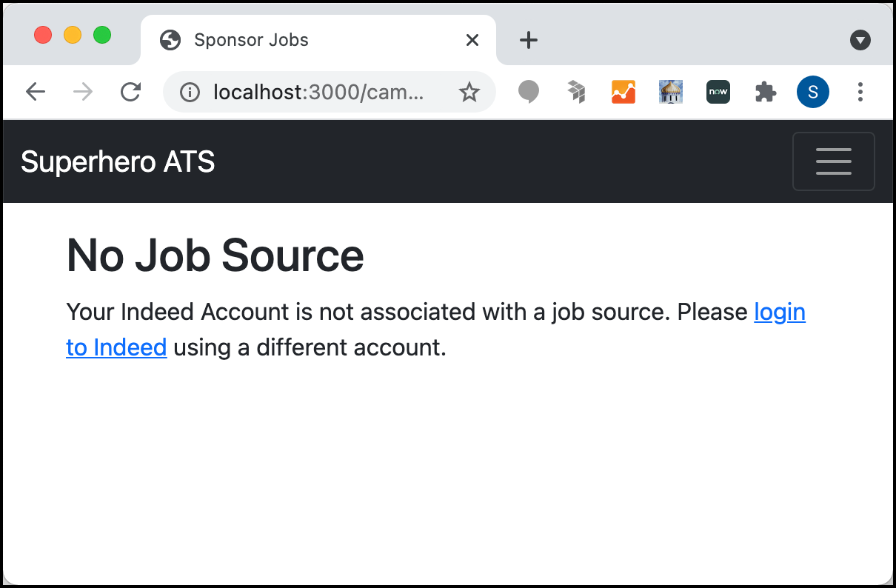Click the gray speech bubble extension icon
The height and width of the screenshot is (588, 896).
(x=528, y=92)
